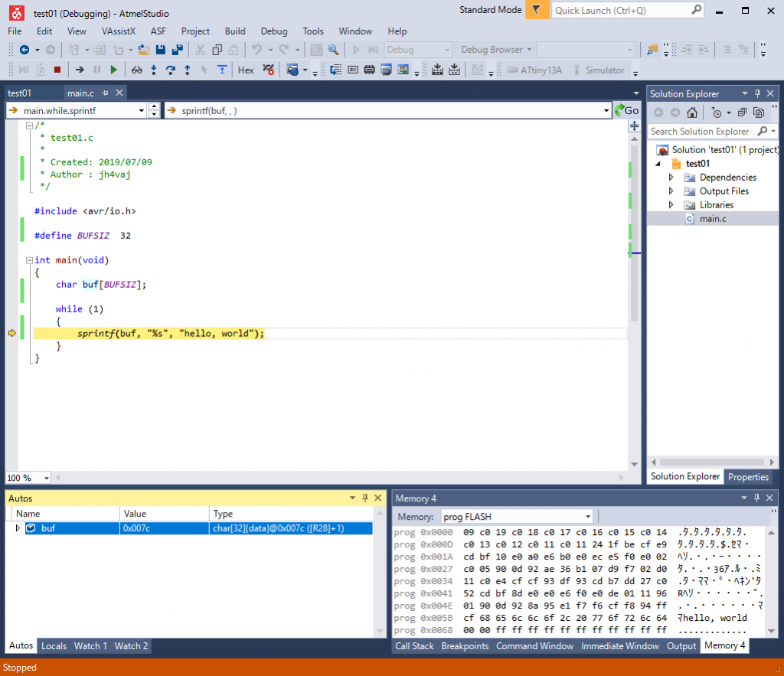Expand the buf variable in Autos

tap(18, 528)
